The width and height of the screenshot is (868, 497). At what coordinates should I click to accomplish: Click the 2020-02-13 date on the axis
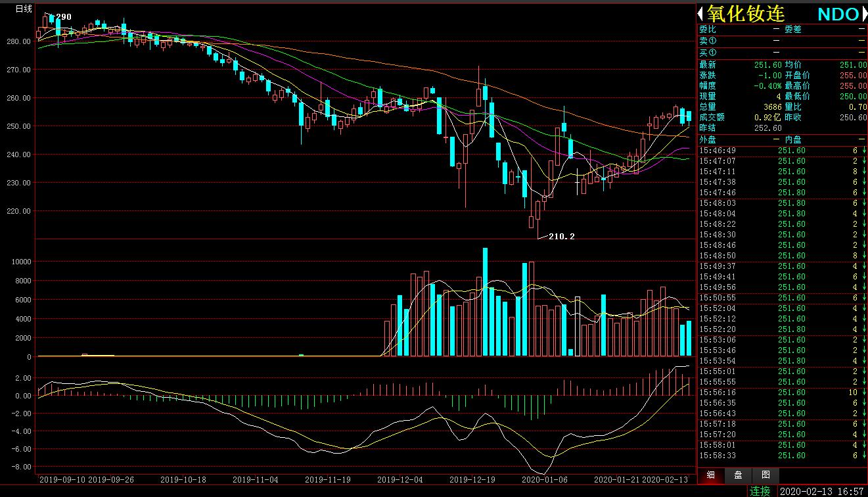(x=666, y=480)
